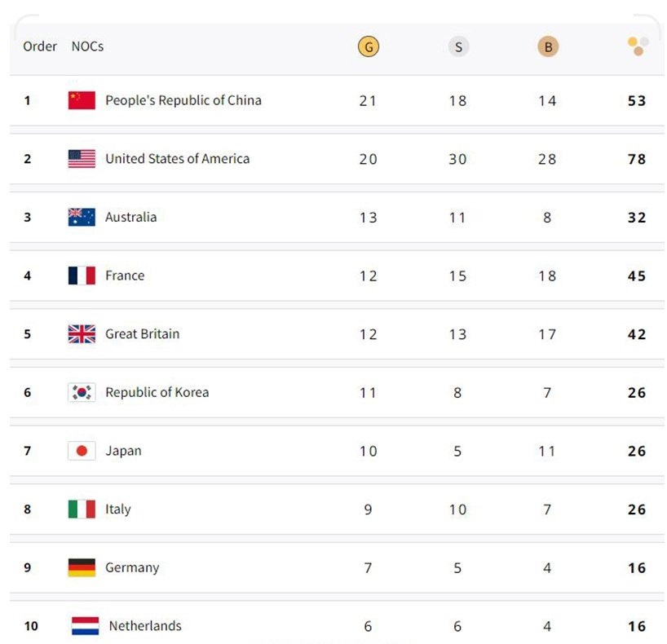Click the gold medal column icon
Screen dimensions: 667x644
point(369,46)
